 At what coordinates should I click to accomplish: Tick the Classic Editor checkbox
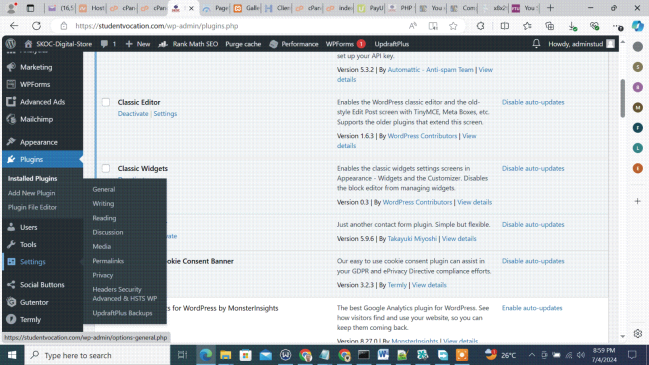coord(106,102)
